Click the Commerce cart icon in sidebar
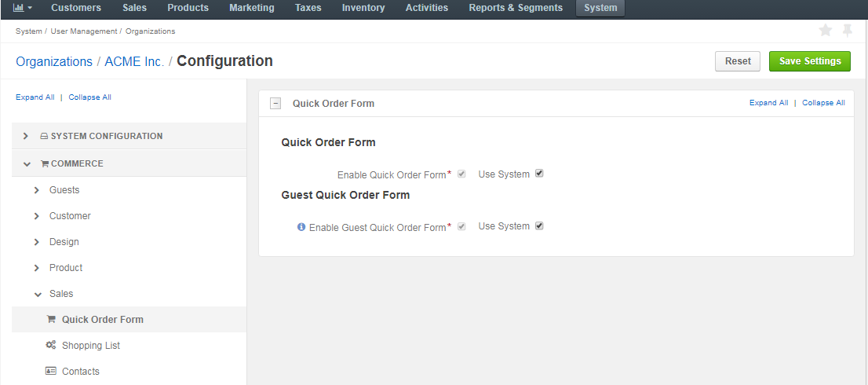Viewport: 868px width, 385px height. click(x=45, y=164)
